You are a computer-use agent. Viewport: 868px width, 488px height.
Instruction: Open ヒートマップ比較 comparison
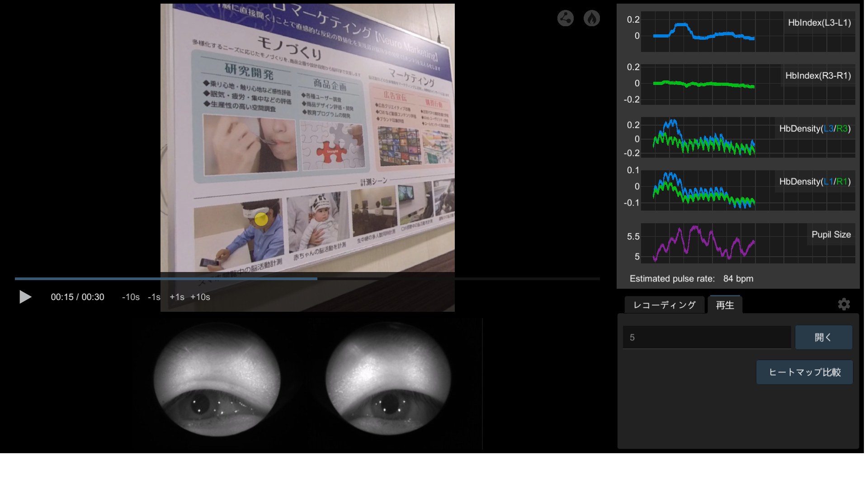804,372
